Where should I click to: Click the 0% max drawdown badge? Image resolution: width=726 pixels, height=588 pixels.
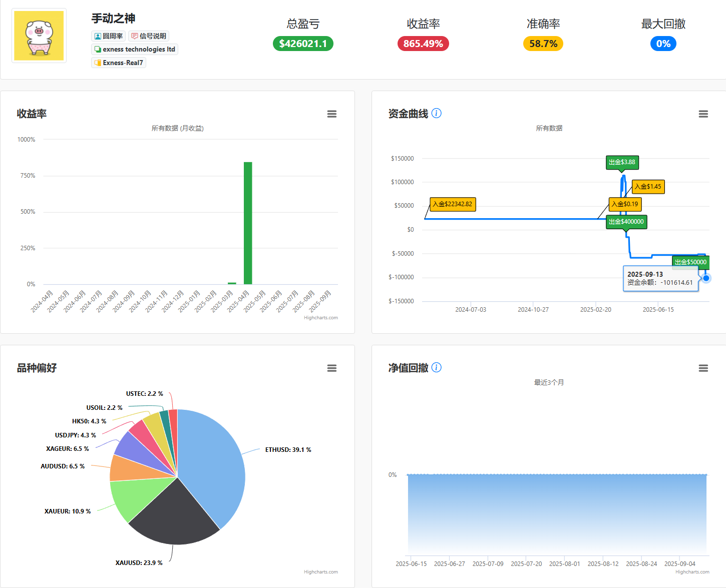(x=663, y=44)
